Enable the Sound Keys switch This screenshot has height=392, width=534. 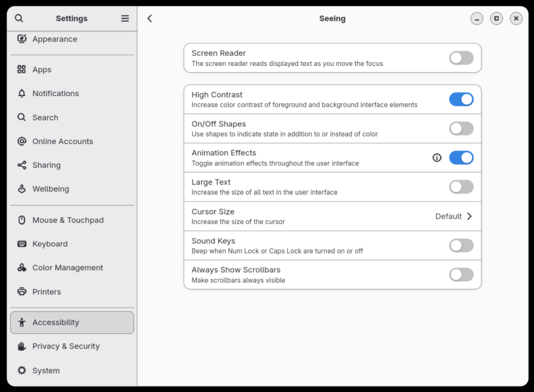pos(461,245)
